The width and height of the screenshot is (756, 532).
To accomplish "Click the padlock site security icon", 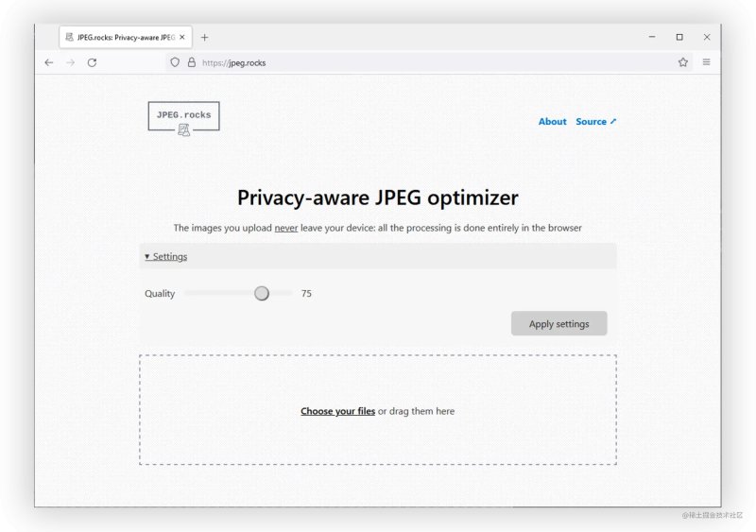I will coord(192,62).
